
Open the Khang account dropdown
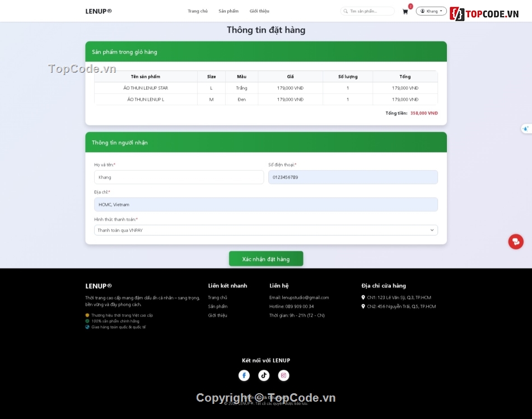point(431,11)
